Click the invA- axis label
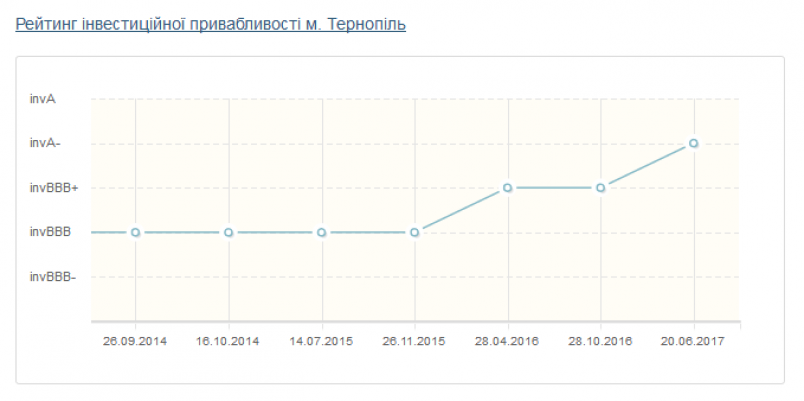This screenshot has height=401, width=804. (x=45, y=144)
